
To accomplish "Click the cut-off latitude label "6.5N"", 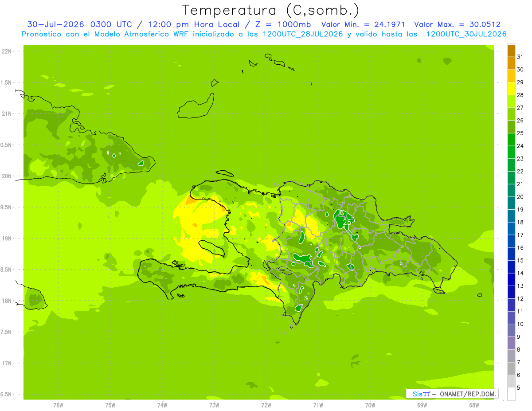I will (x=6, y=395).
